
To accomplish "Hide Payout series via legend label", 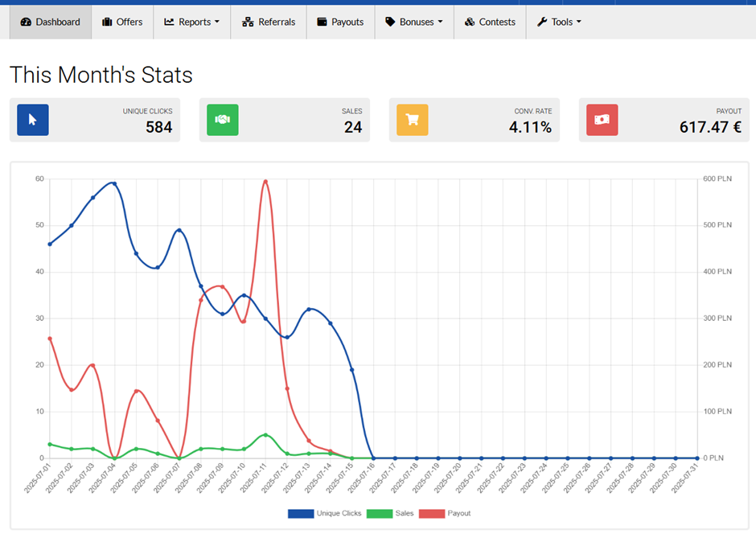I will 459,513.
